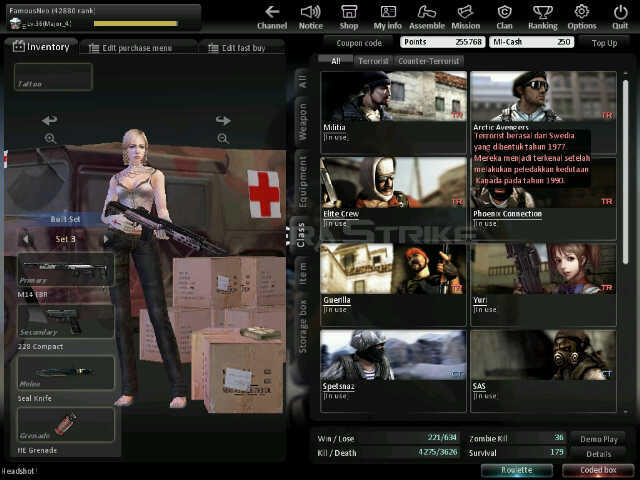The image size is (640, 480).
Task: Open the Options gear icon
Action: 582,18
